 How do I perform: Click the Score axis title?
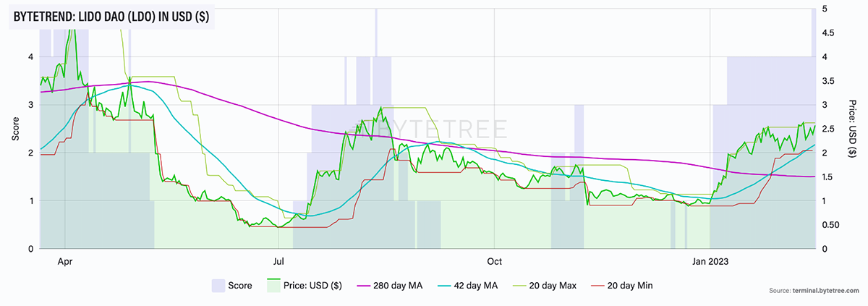15,129
